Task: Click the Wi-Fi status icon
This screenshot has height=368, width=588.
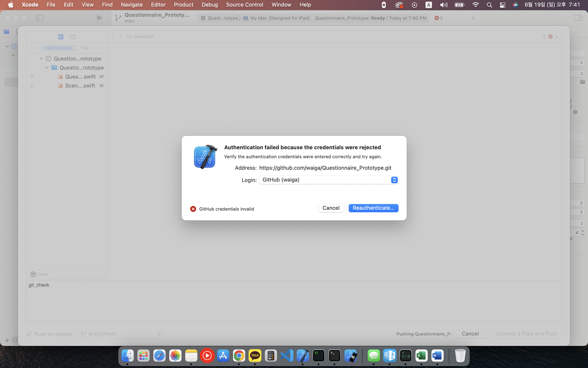Action: coord(475,5)
